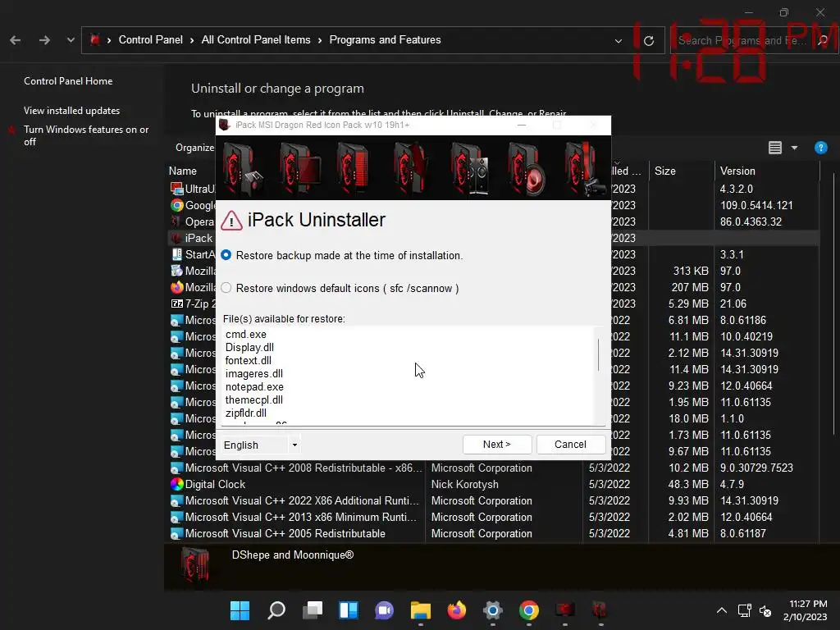The image size is (840, 630).
Task: Click the taskbar clock 11:27 PM
Action: coord(808,605)
